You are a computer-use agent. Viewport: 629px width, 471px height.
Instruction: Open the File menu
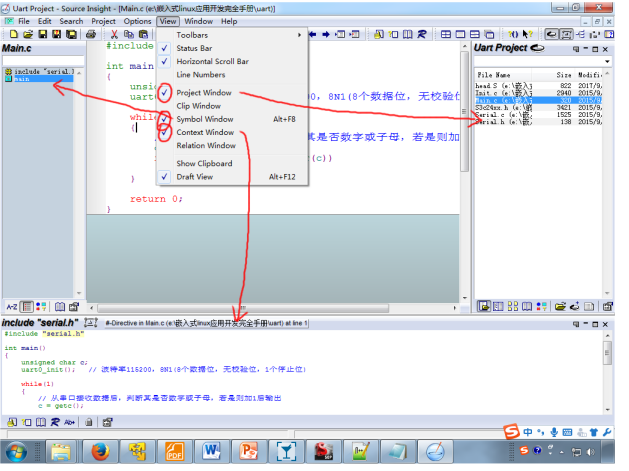pyautogui.click(x=24, y=21)
